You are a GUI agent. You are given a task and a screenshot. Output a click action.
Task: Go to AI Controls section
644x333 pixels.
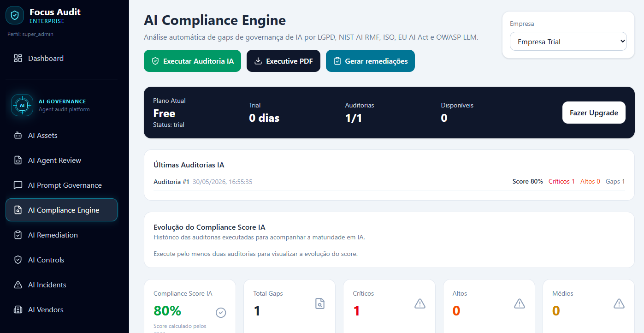point(62,260)
